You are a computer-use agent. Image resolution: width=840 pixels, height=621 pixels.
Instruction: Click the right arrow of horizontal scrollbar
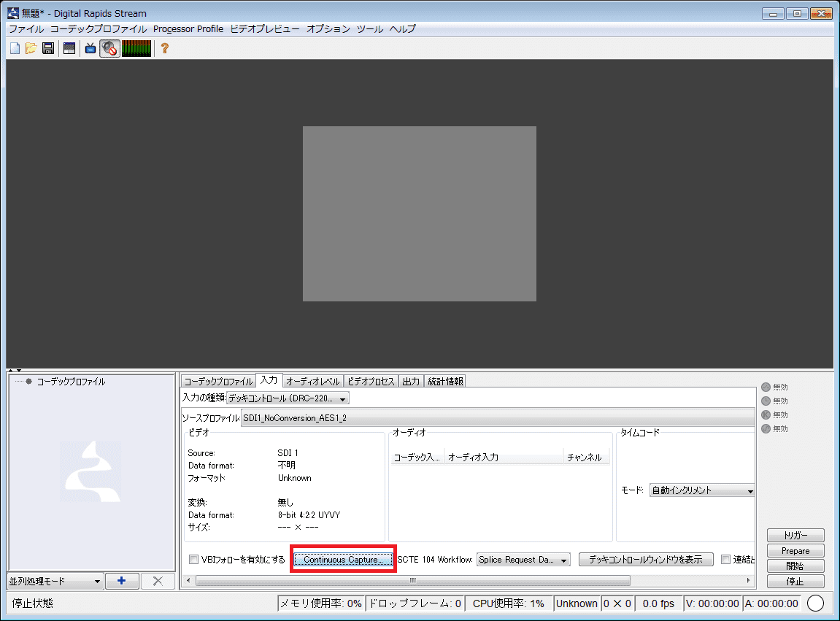pos(748,580)
